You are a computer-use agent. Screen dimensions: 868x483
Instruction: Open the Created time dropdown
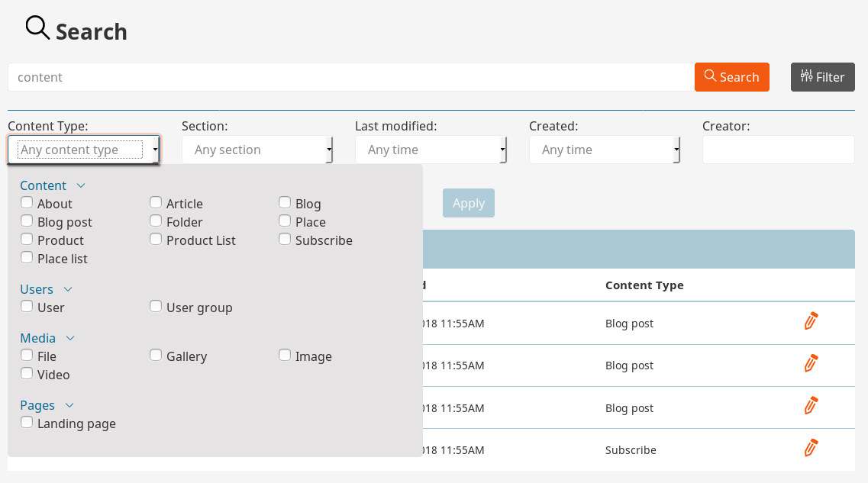pyautogui.click(x=605, y=150)
